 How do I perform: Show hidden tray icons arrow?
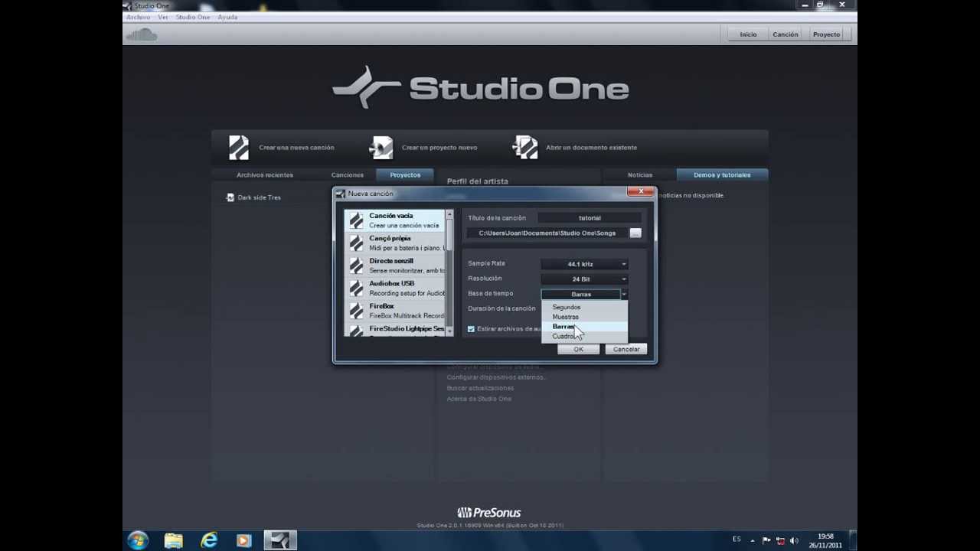753,540
